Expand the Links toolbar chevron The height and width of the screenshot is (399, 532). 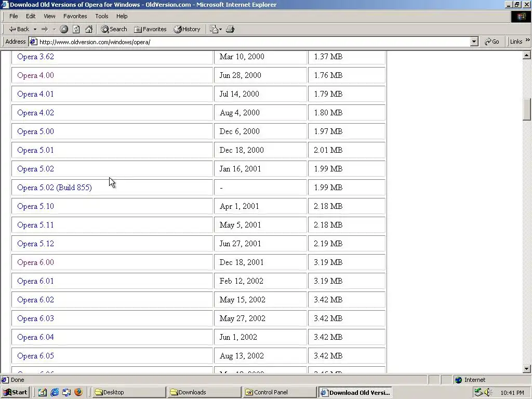coord(528,40)
